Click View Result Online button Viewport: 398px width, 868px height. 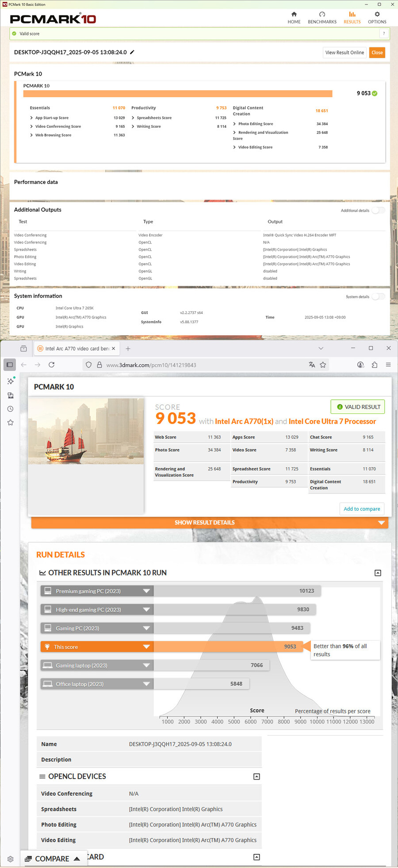pos(344,53)
